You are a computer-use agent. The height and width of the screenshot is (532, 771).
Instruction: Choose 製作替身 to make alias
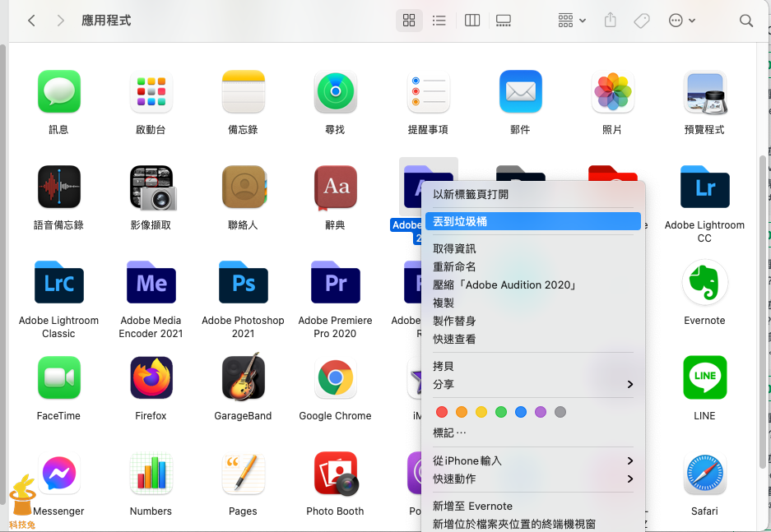tap(533, 322)
